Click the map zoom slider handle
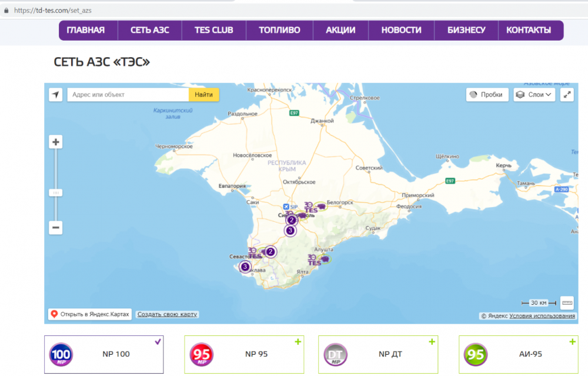The width and height of the screenshot is (588, 376). coord(56,192)
